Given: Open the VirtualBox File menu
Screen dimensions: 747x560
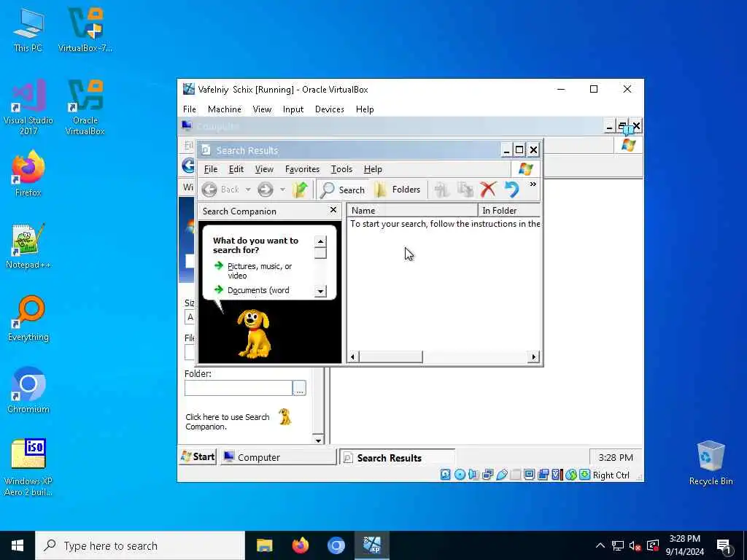Looking at the screenshot, I should click(x=189, y=109).
